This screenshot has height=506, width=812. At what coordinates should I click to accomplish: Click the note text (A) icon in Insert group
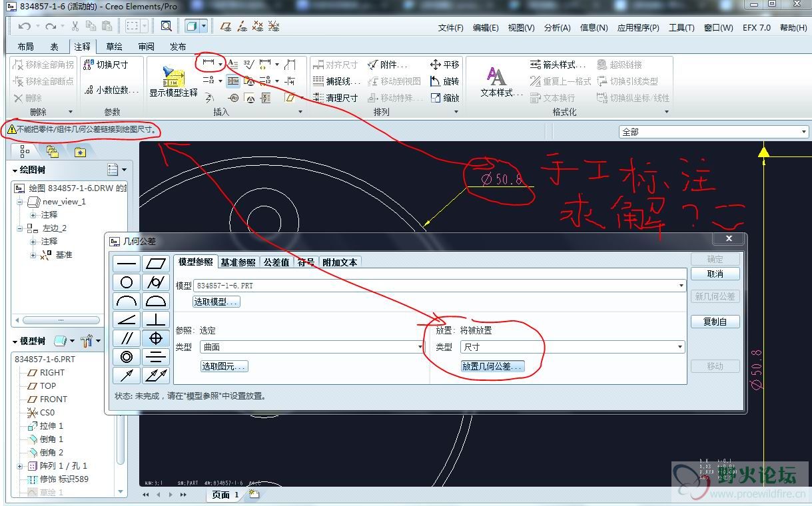[232, 64]
